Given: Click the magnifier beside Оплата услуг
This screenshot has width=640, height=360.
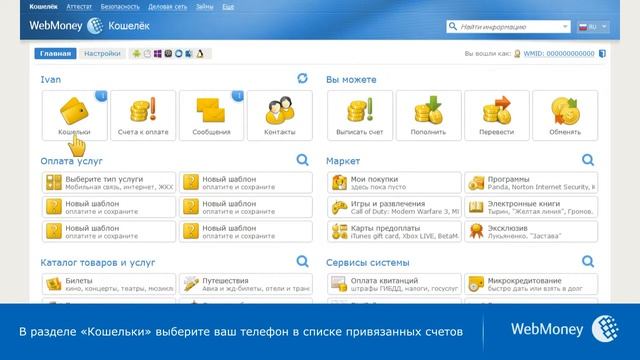Looking at the screenshot, I should (302, 160).
